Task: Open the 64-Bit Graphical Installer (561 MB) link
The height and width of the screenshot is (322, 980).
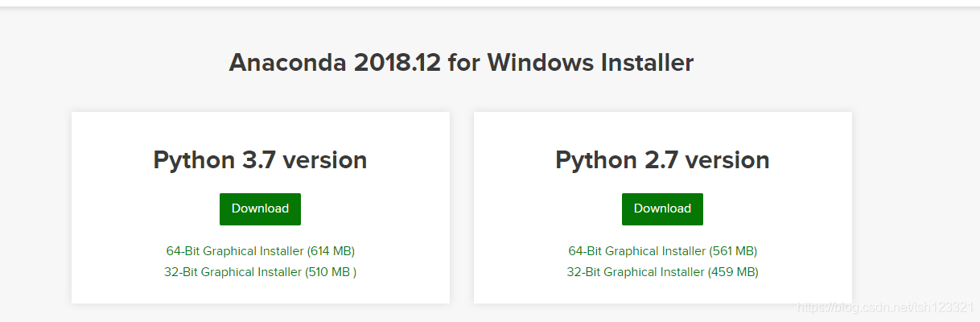Action: pyautogui.click(x=662, y=251)
